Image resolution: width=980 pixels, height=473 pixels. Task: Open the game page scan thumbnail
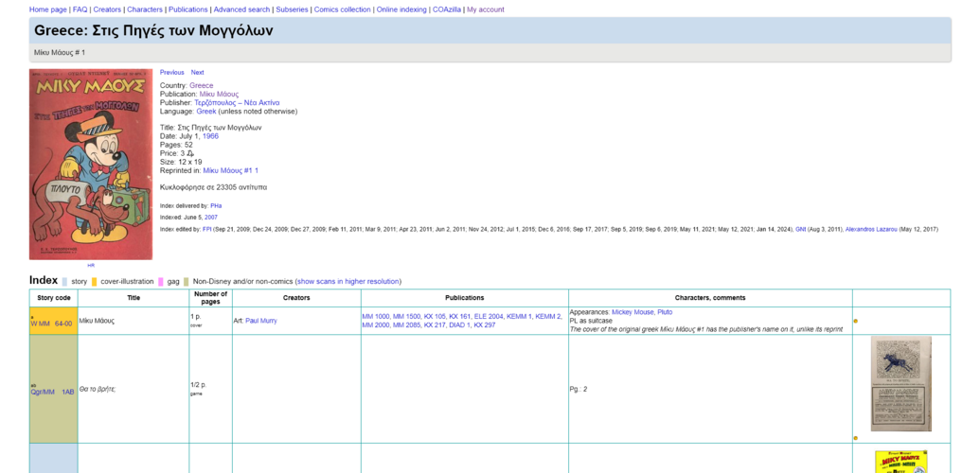pyautogui.click(x=900, y=383)
